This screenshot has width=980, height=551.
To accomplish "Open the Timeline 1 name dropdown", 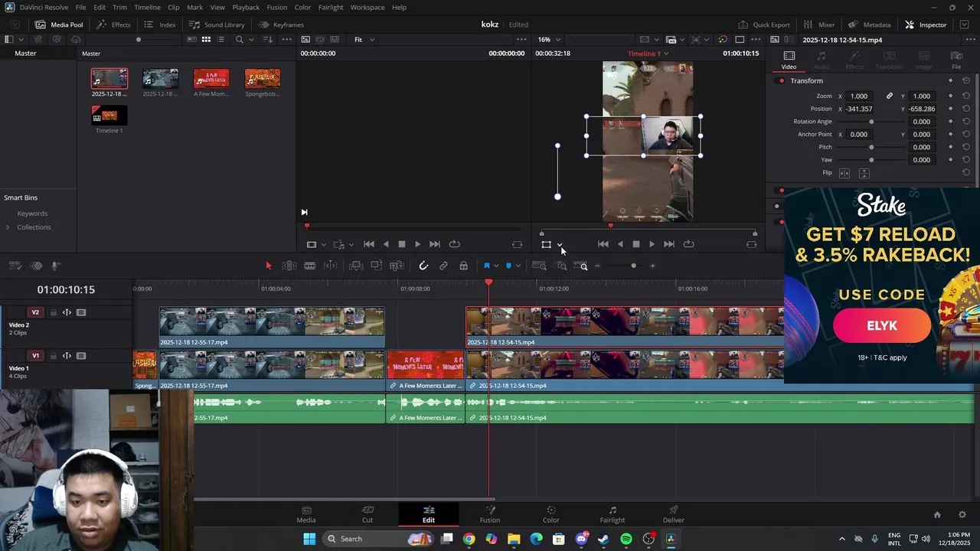I will coord(648,54).
